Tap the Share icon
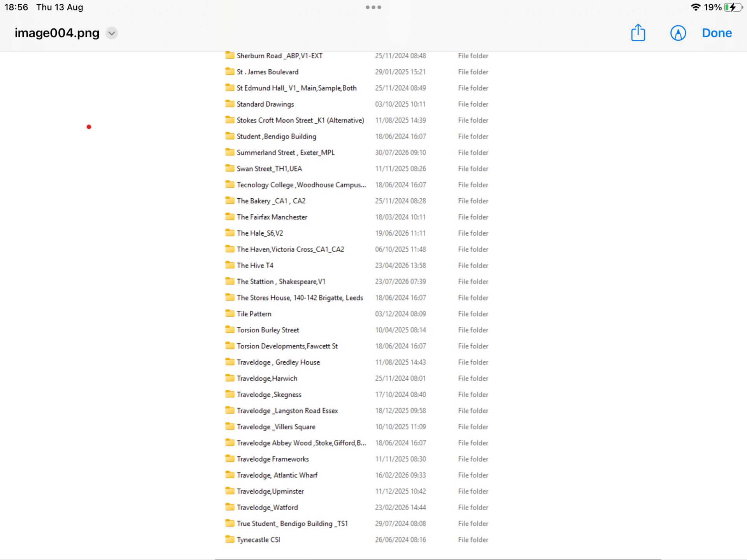 click(x=638, y=33)
